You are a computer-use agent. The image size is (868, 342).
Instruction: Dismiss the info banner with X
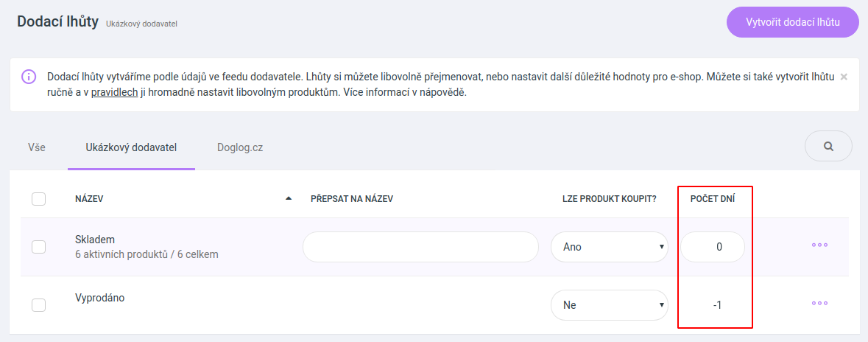coord(844,77)
